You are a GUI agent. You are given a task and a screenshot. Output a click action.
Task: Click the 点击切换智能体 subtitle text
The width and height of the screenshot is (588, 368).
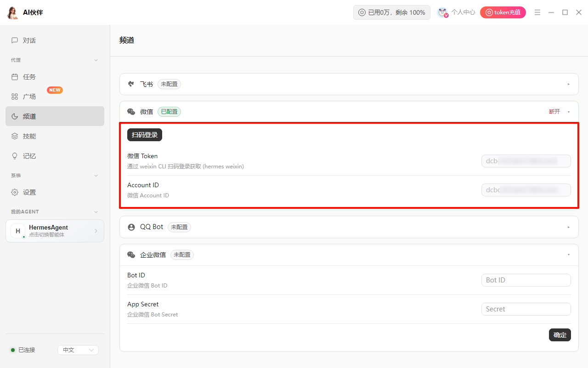[x=46, y=235]
